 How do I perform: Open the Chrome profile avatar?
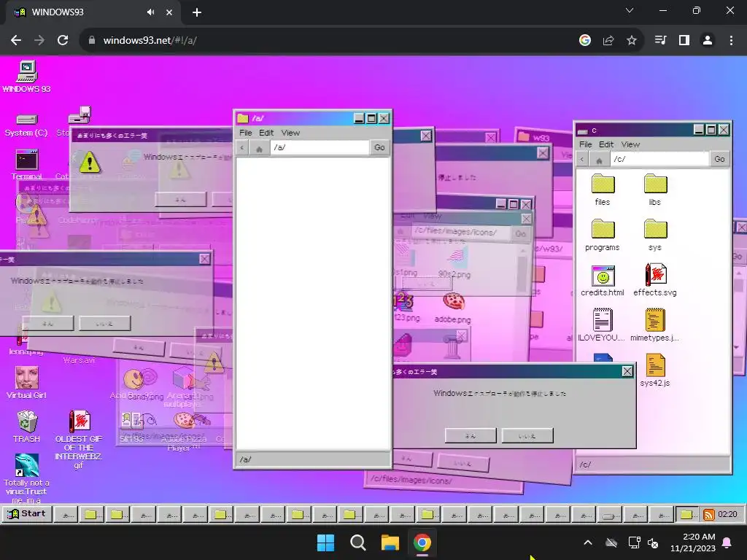click(x=708, y=41)
